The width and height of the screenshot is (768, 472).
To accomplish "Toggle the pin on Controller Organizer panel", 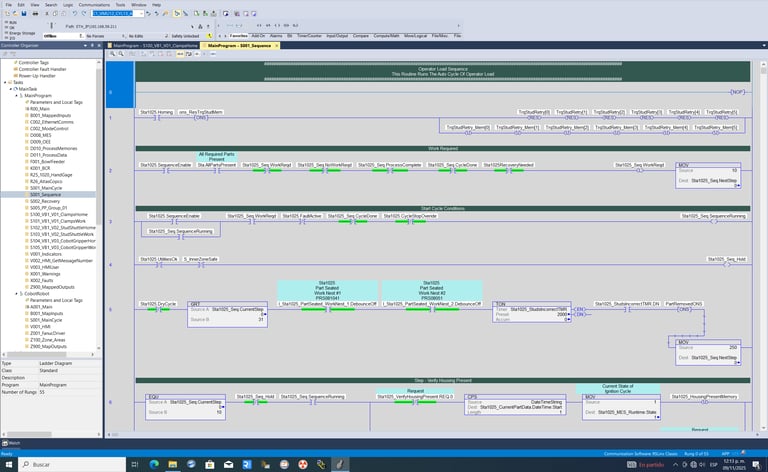I will (93, 46).
